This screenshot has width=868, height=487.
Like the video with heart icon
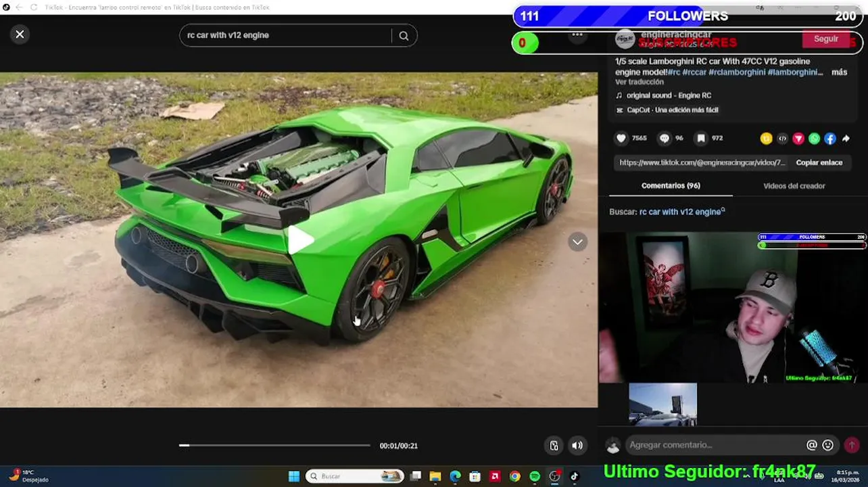point(621,138)
